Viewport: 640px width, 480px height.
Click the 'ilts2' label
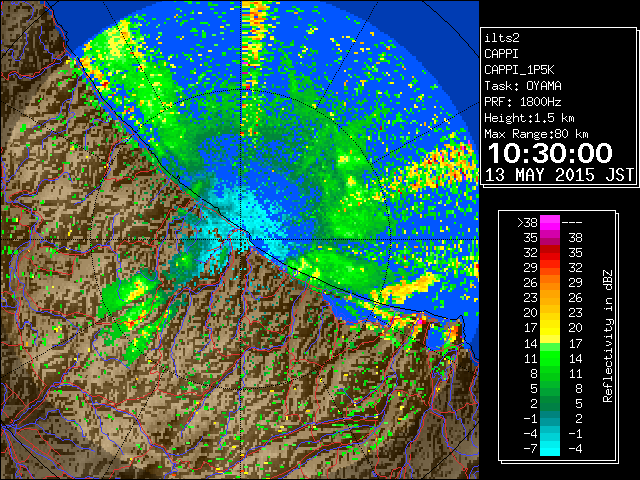502,38
